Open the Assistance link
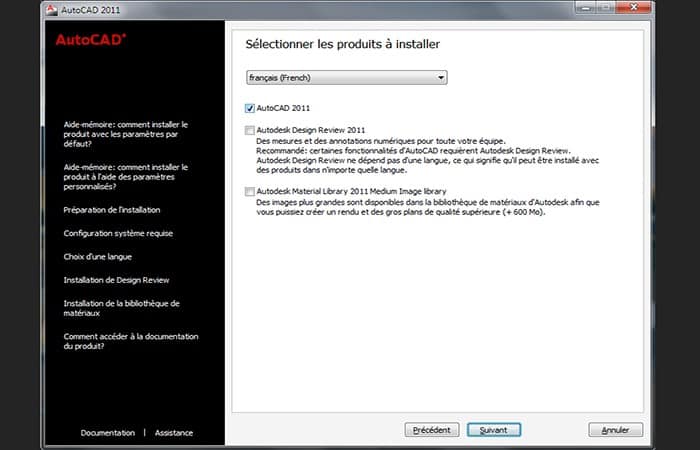The width and height of the screenshot is (700, 450). (x=174, y=433)
